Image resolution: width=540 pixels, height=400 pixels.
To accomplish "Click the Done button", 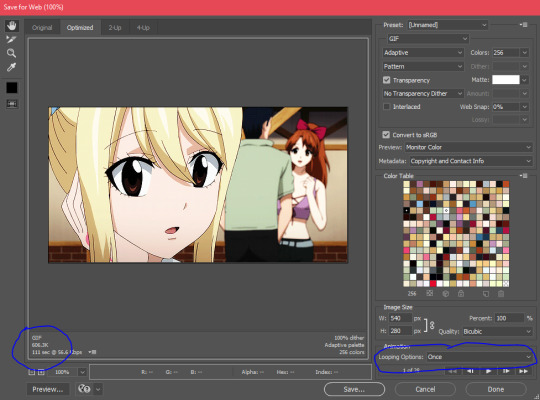I will (x=496, y=389).
